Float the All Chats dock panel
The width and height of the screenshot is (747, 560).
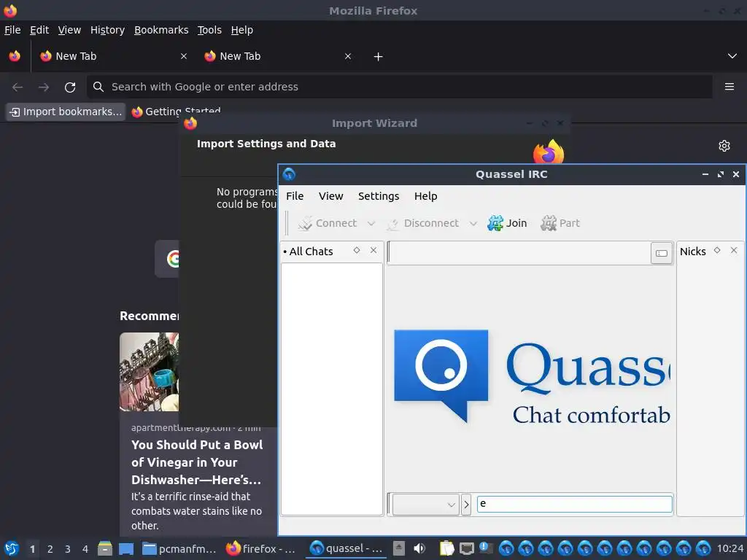tap(356, 250)
